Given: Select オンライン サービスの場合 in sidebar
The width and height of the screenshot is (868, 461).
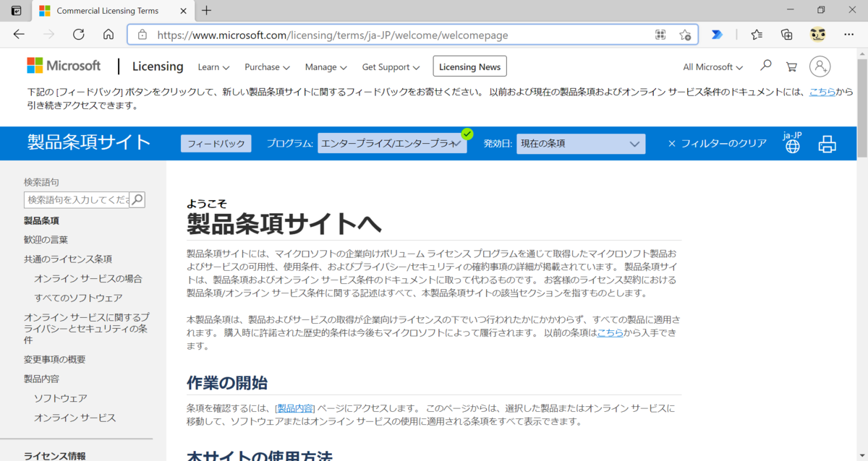Looking at the screenshot, I should click(x=88, y=278).
